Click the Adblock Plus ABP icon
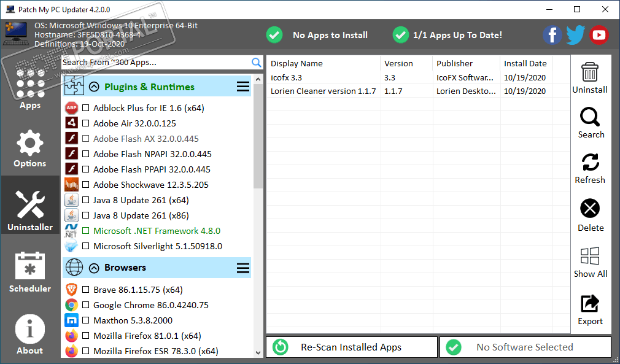 (x=72, y=108)
